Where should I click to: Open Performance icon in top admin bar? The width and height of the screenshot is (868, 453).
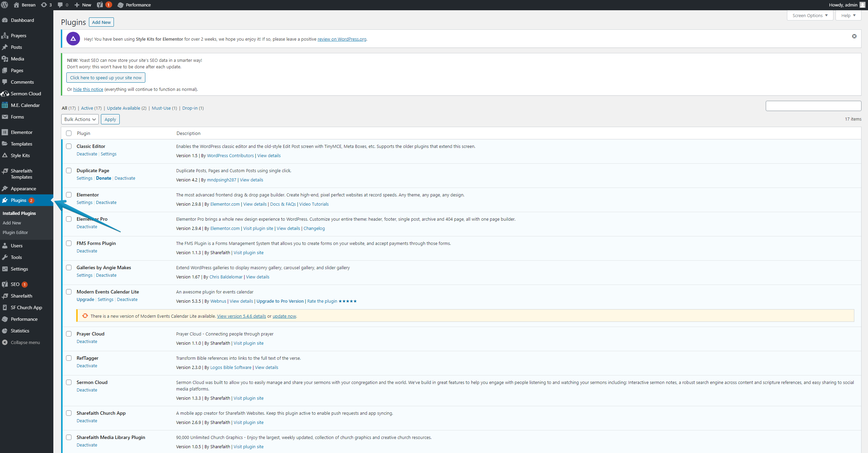click(120, 5)
